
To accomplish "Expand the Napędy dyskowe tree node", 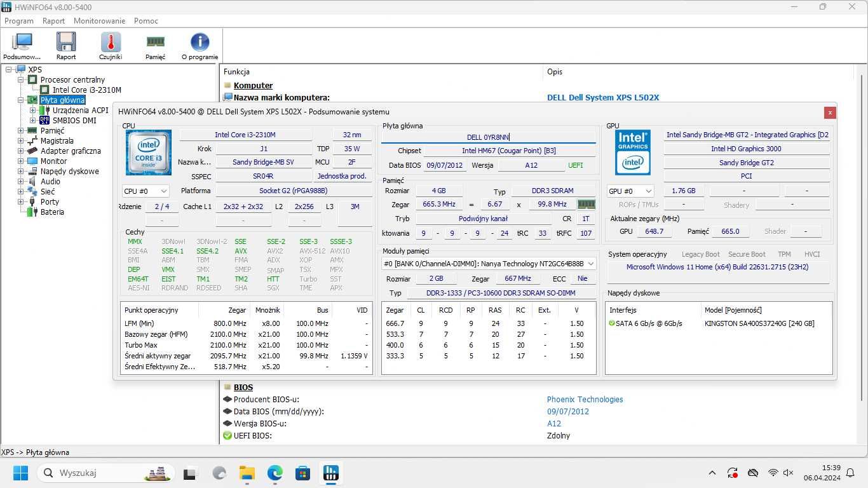I will coord(20,172).
